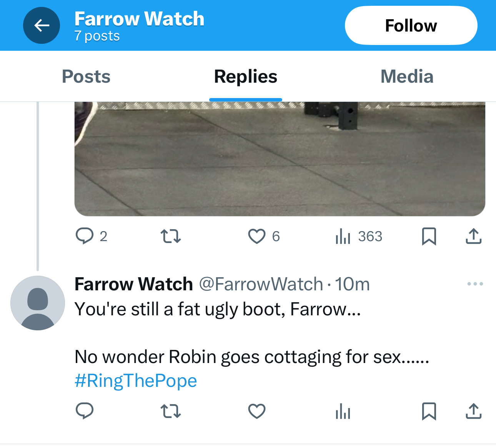Reply to the post with 2 comments
The image size is (496, 448).
85,236
